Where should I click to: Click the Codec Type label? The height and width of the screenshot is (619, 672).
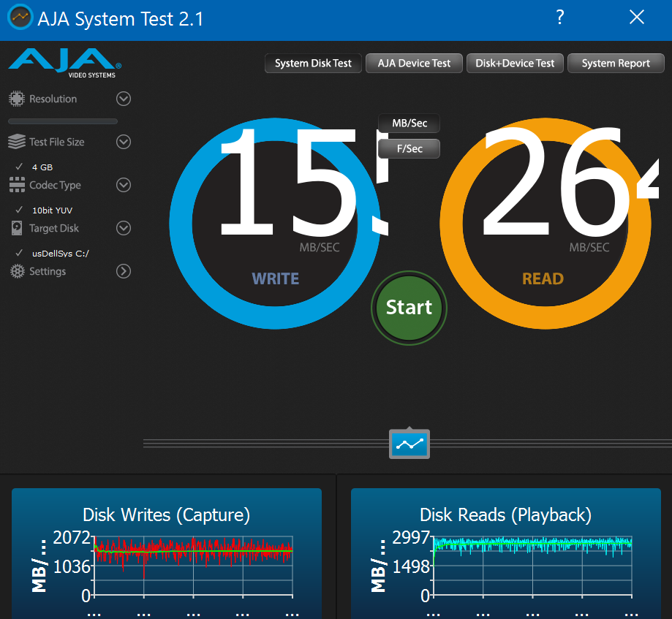tap(55, 185)
